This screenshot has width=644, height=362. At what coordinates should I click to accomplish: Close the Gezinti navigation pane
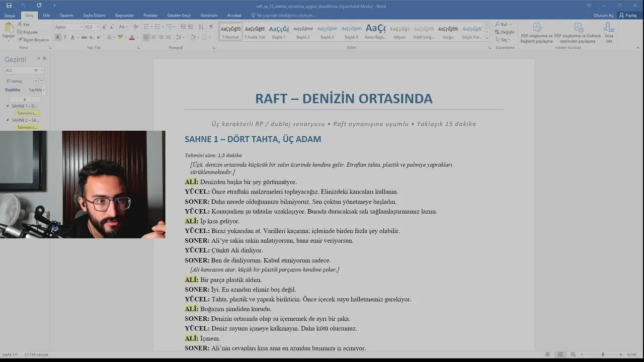pyautogui.click(x=44, y=59)
